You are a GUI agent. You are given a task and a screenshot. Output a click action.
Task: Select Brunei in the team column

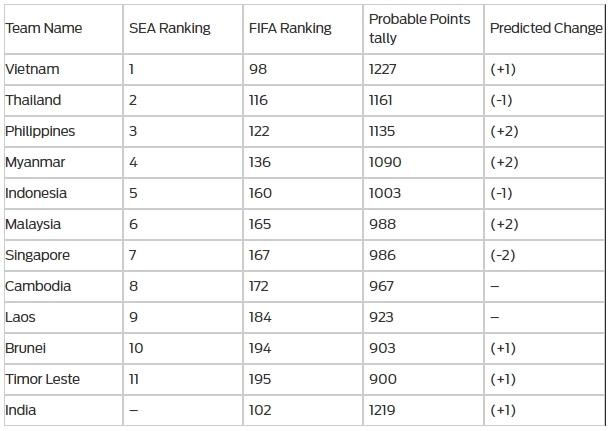point(26,348)
